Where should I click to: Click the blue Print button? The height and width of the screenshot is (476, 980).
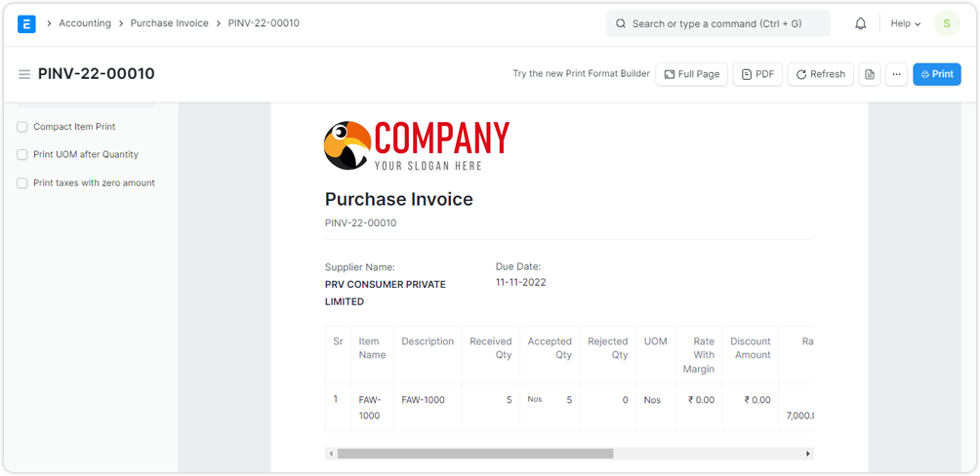[937, 74]
